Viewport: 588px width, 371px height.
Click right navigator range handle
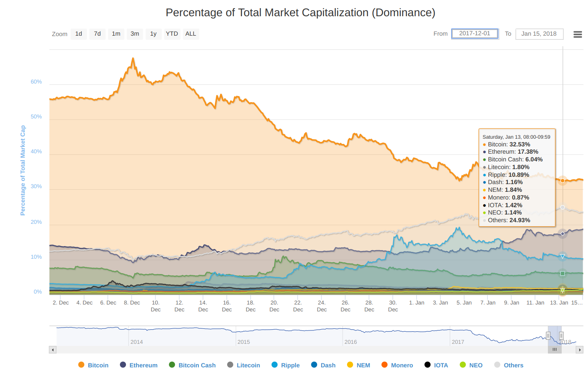561,336
